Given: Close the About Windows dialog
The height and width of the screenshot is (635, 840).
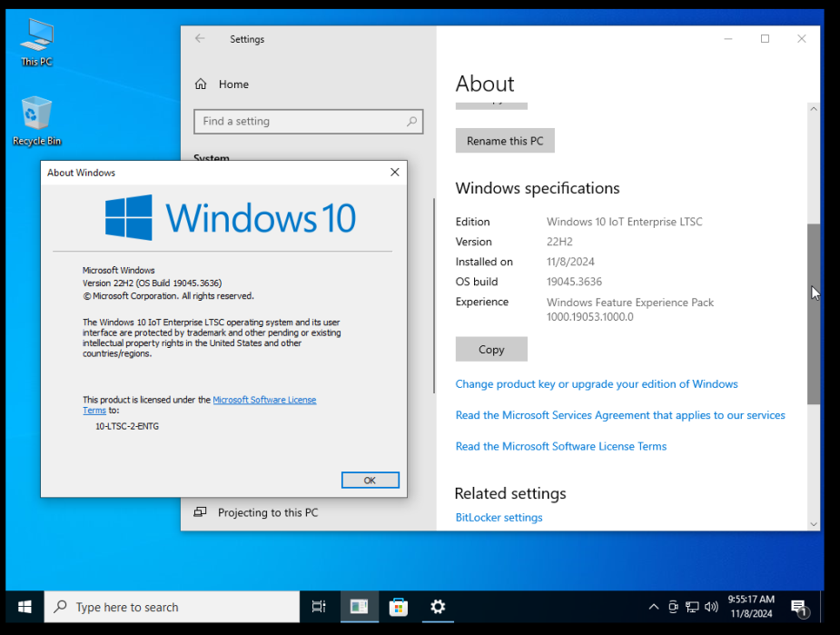Looking at the screenshot, I should click(x=395, y=172).
